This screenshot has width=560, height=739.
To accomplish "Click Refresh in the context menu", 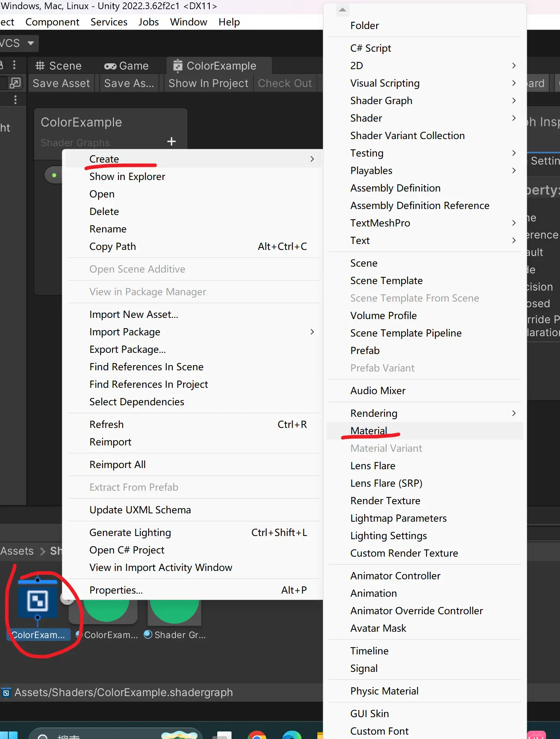I will click(193, 424).
